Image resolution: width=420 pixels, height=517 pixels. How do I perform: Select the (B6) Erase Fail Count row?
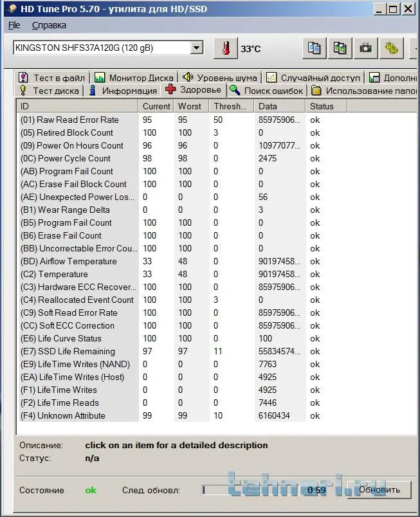(x=216, y=235)
